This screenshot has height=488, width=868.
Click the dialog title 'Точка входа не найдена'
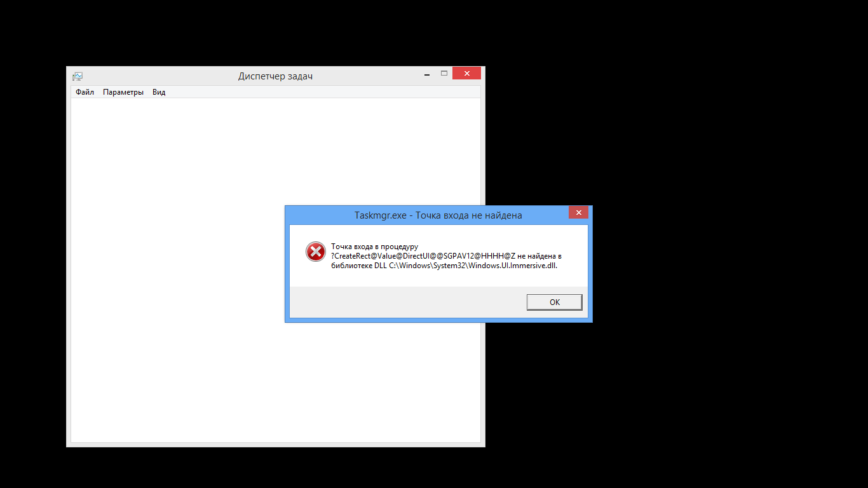(469, 215)
